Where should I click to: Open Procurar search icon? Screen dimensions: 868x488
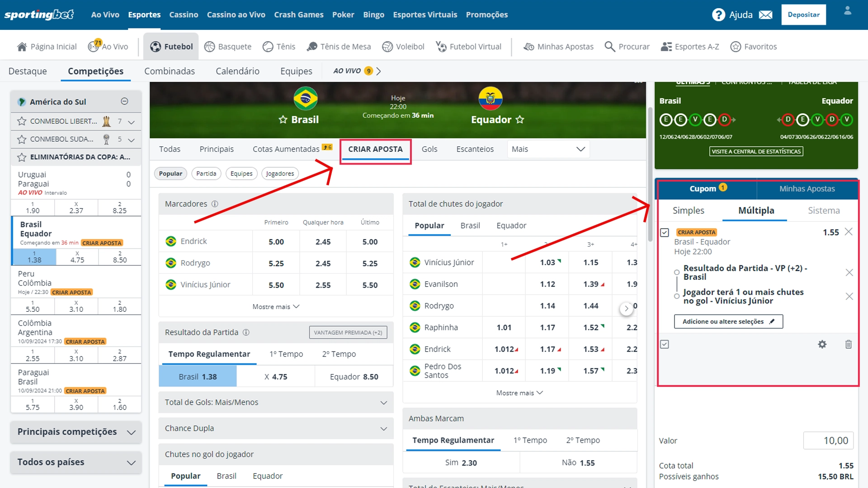(x=627, y=47)
